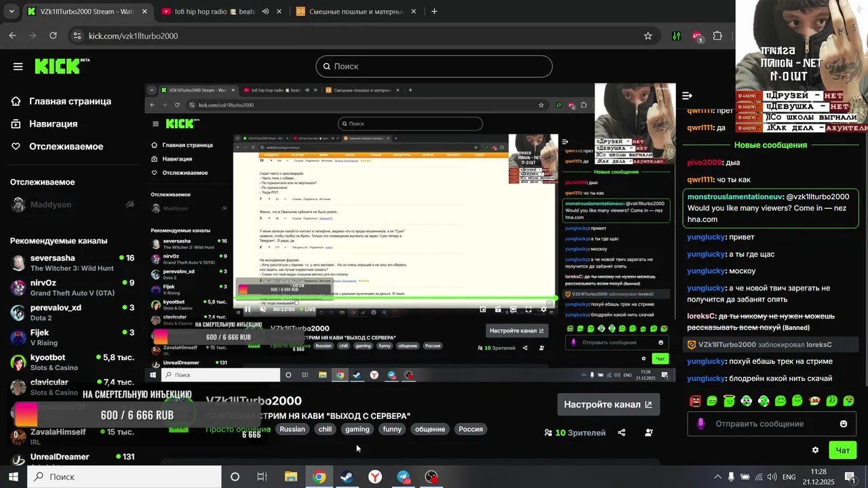The image size is (868, 488).
Task: Open perevalov_xd recommended channel
Action: (71, 312)
